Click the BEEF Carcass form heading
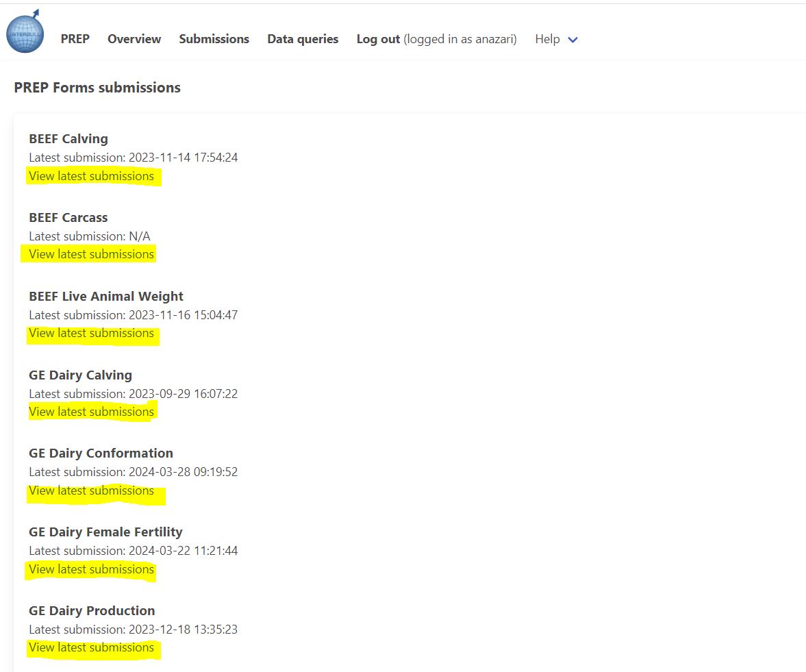806x672 pixels. (x=68, y=217)
